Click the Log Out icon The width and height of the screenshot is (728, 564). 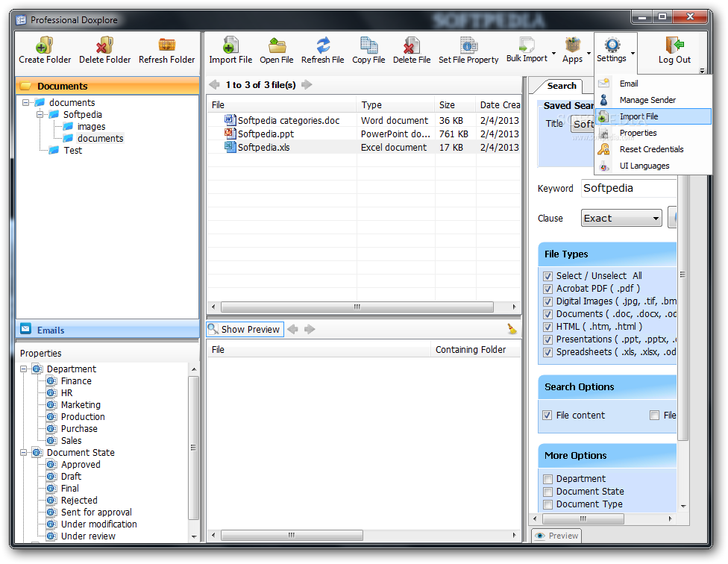[x=674, y=45]
